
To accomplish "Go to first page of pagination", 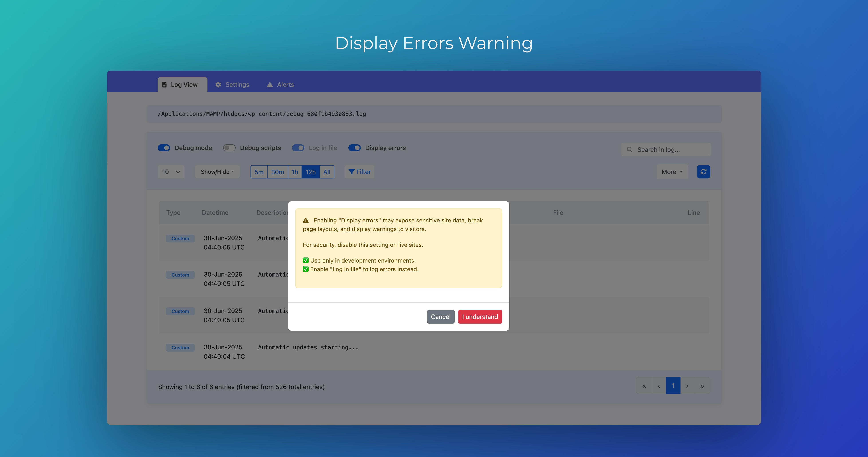I will tap(644, 386).
